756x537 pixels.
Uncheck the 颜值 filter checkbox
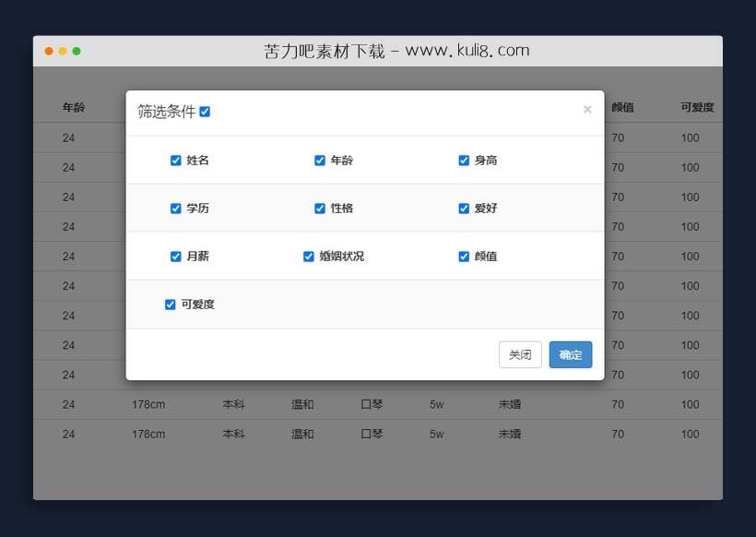pyautogui.click(x=464, y=256)
